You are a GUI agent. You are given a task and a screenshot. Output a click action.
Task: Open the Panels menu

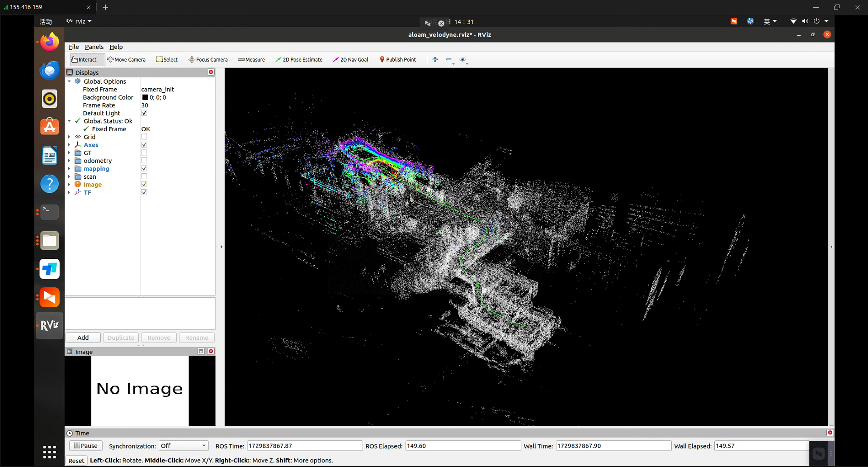94,47
